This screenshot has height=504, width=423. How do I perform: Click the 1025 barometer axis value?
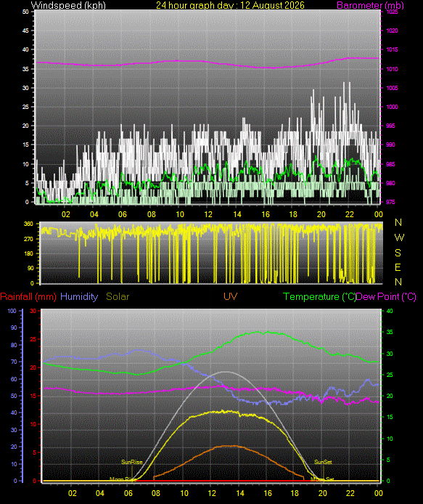(x=392, y=12)
